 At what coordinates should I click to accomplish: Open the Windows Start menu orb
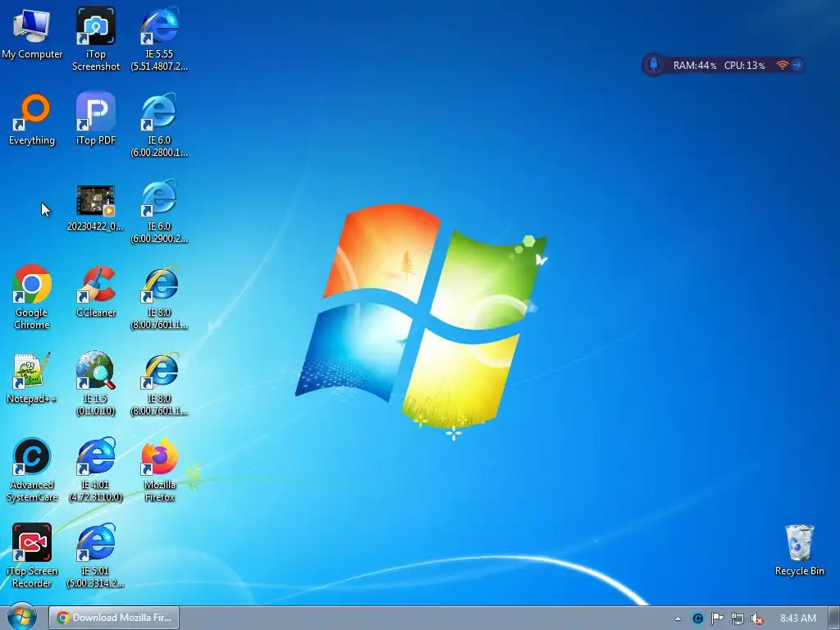pyautogui.click(x=22, y=618)
